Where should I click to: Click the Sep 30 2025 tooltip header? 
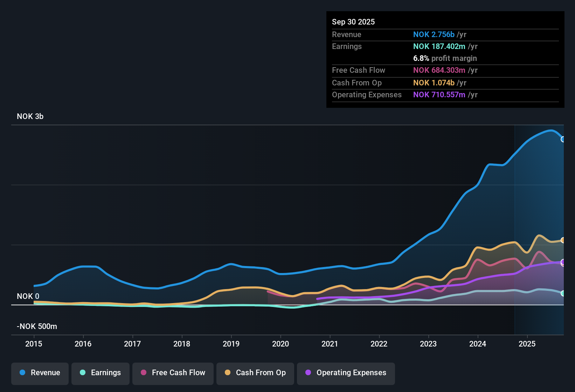click(353, 22)
